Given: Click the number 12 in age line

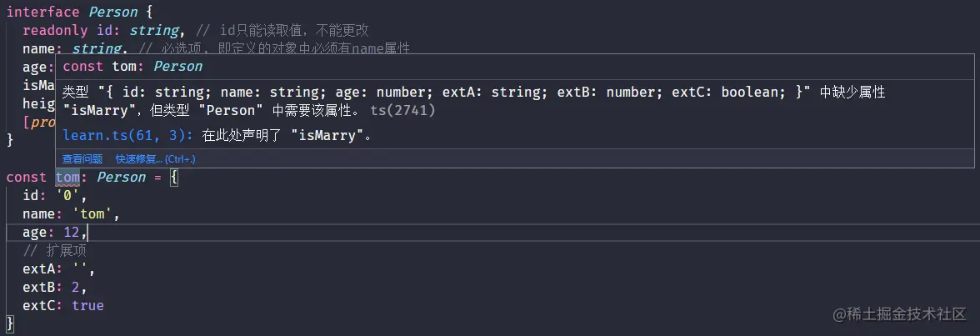Looking at the screenshot, I should click(x=72, y=233).
